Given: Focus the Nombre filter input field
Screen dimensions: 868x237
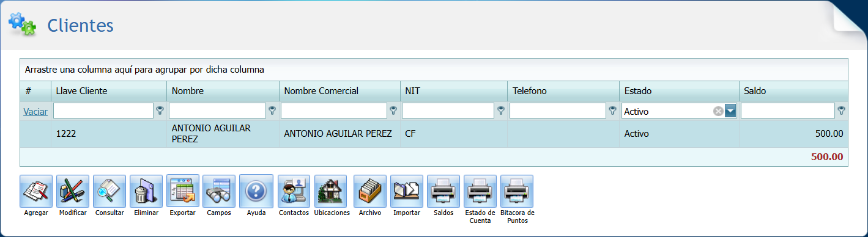Looking at the screenshot, I should tap(217, 111).
